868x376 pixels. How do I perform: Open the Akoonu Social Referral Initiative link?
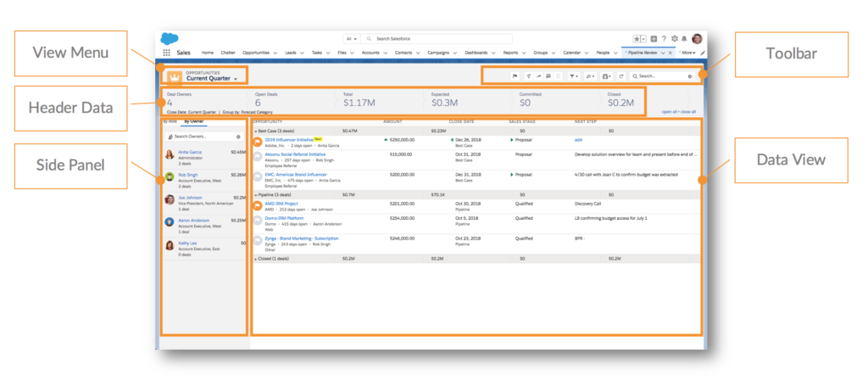tap(295, 154)
